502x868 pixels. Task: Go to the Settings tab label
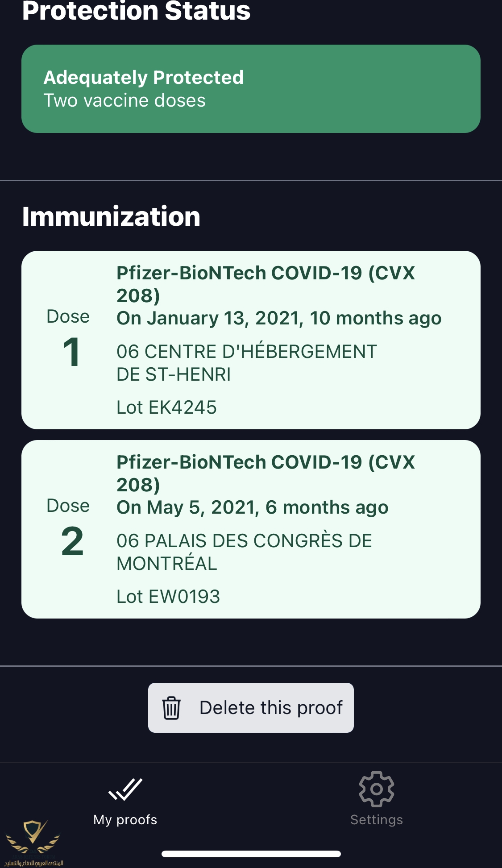376,820
